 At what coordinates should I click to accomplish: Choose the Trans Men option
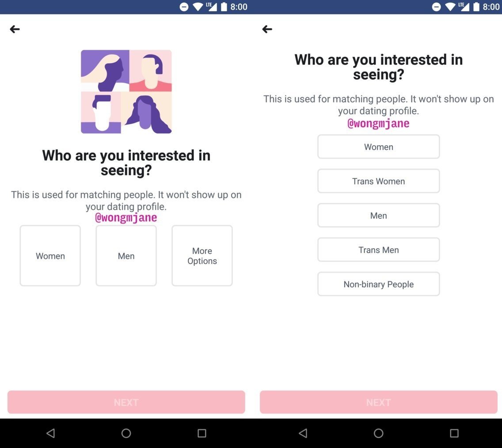(x=378, y=250)
